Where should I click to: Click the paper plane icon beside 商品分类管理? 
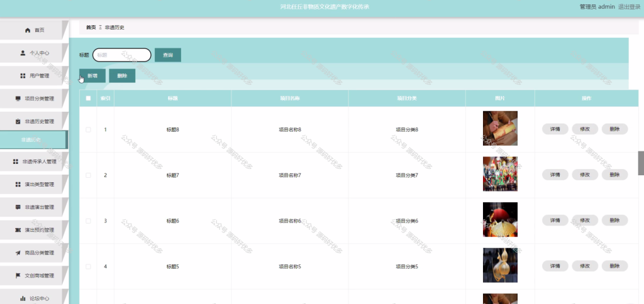click(18, 253)
